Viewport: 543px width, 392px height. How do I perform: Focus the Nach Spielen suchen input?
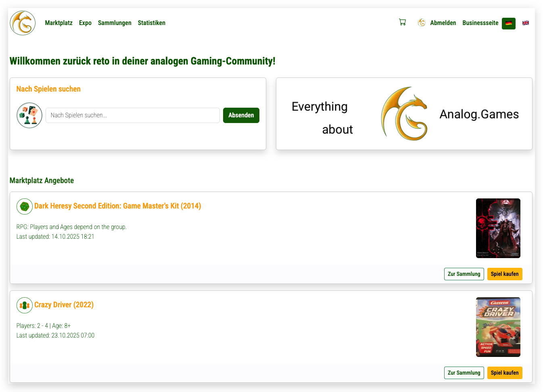132,115
